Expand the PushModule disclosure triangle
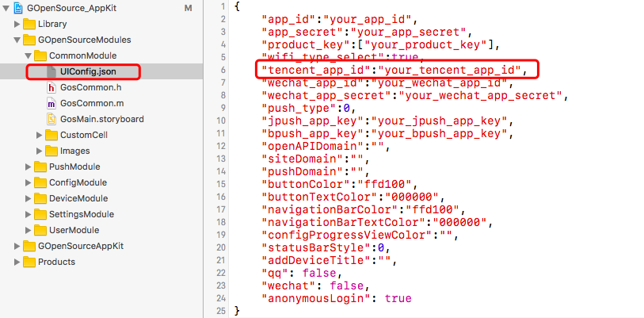Image resolution: width=644 pixels, height=318 pixels. click(29, 167)
